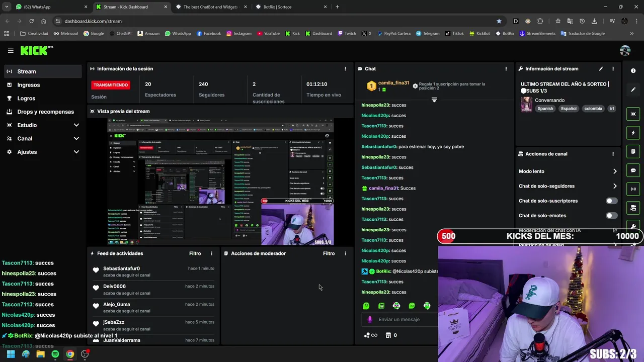Open the user avatar menu in Kick
644x362 pixels.
625,51
